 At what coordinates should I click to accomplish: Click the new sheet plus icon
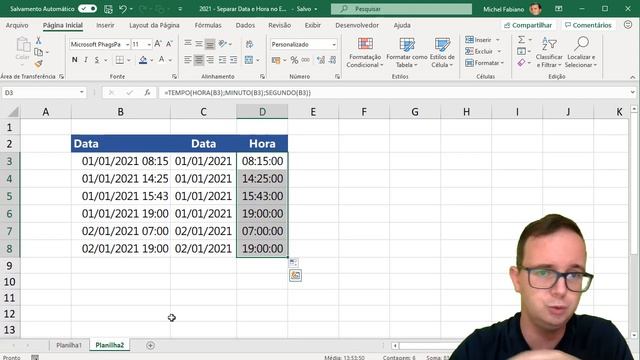tap(150, 345)
